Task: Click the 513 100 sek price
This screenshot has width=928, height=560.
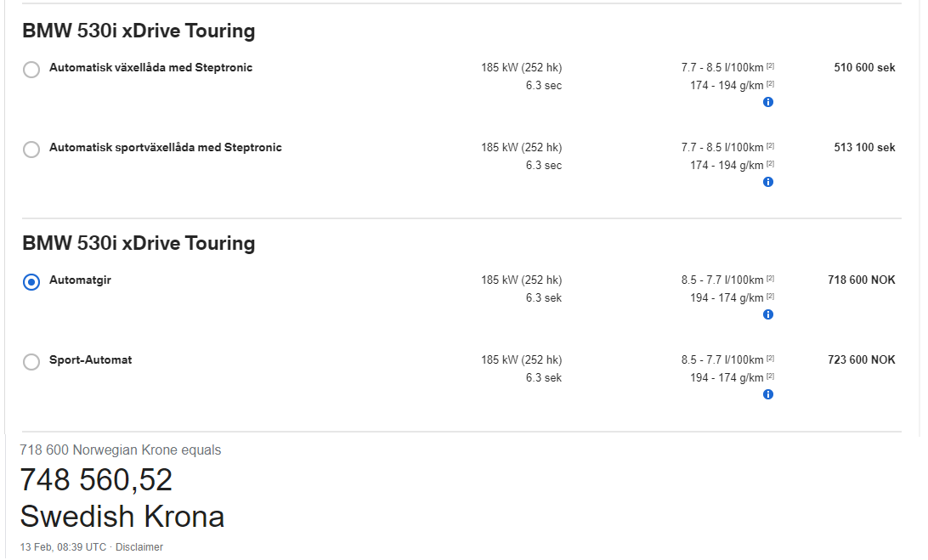Action: pyautogui.click(x=864, y=147)
